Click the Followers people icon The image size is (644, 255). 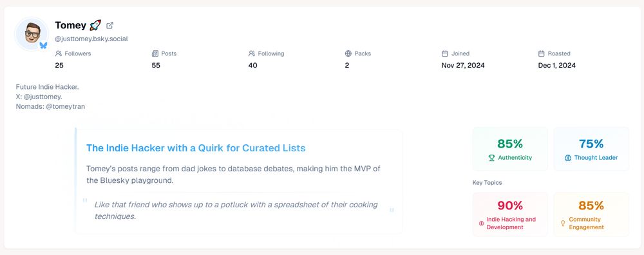(59, 53)
